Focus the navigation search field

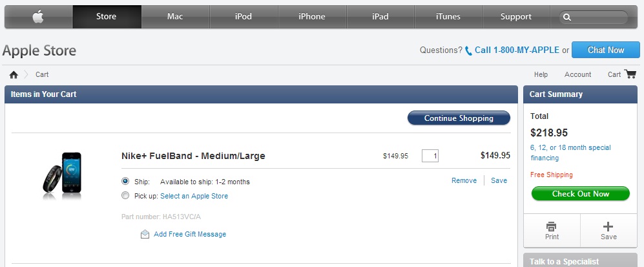594,17
